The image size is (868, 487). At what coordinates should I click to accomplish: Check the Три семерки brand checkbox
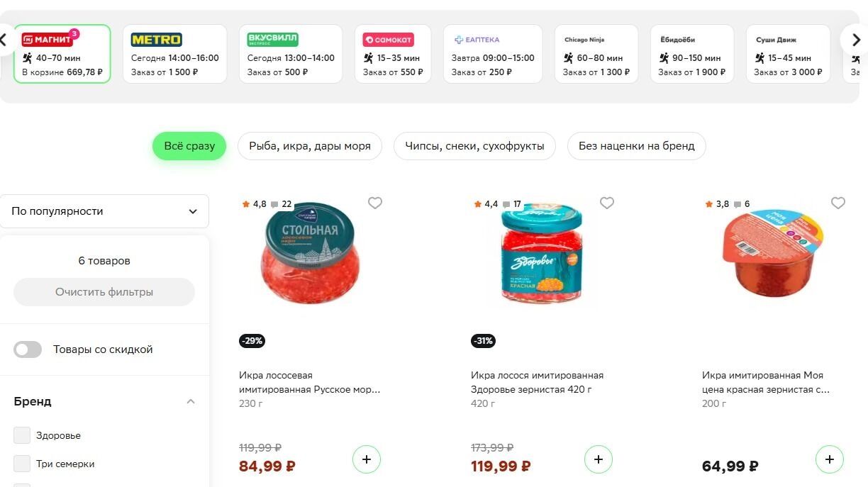click(22, 464)
